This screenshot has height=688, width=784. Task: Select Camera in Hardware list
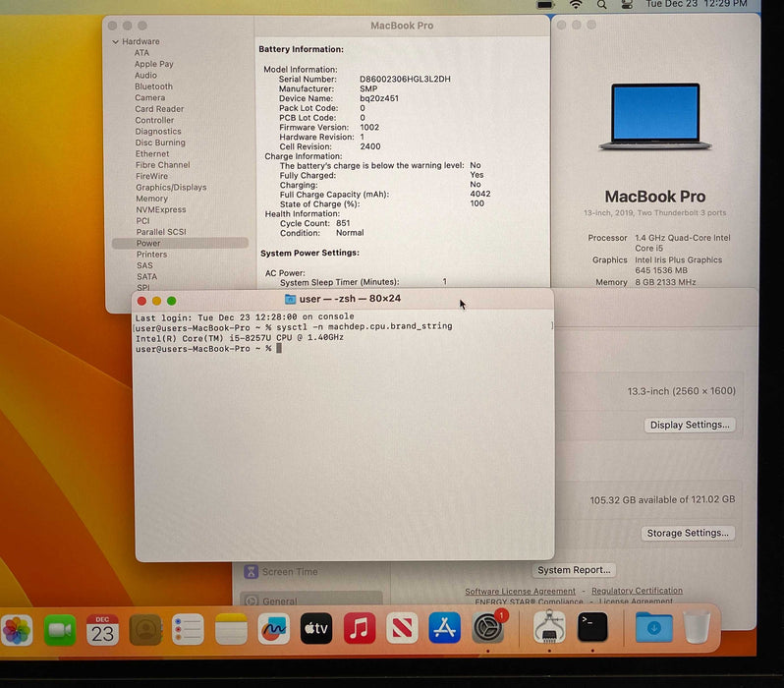click(150, 97)
